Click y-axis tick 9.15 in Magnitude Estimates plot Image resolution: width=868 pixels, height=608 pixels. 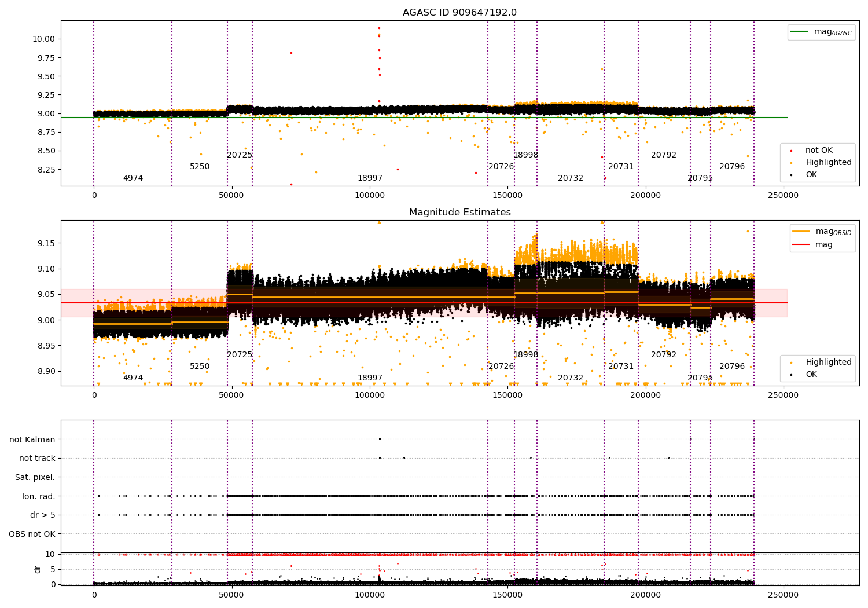tap(46, 243)
